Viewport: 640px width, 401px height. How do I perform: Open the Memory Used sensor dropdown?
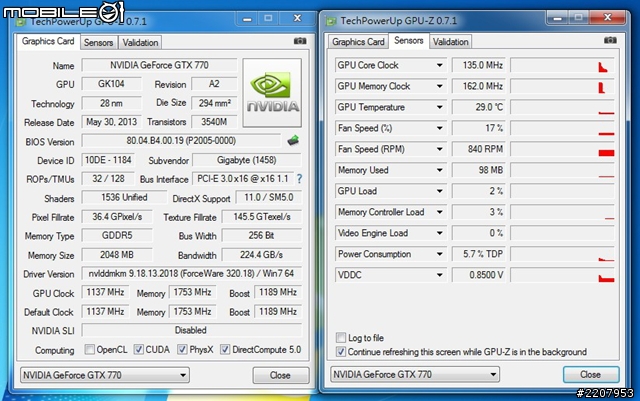point(440,170)
